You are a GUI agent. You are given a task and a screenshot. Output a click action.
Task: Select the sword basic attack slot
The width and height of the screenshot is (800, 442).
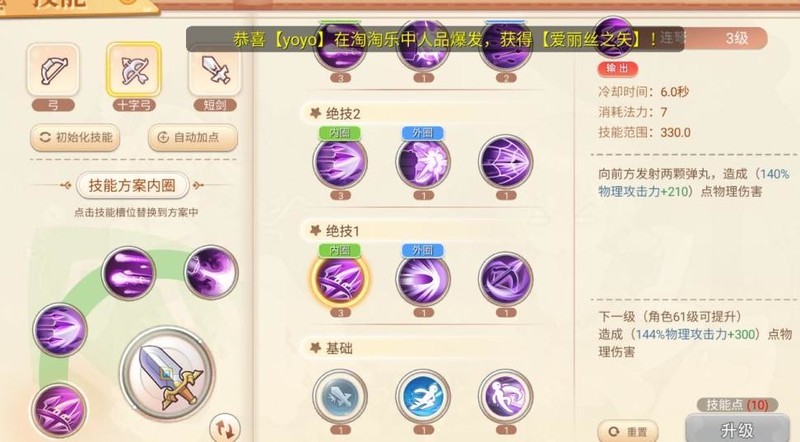[x=167, y=375]
